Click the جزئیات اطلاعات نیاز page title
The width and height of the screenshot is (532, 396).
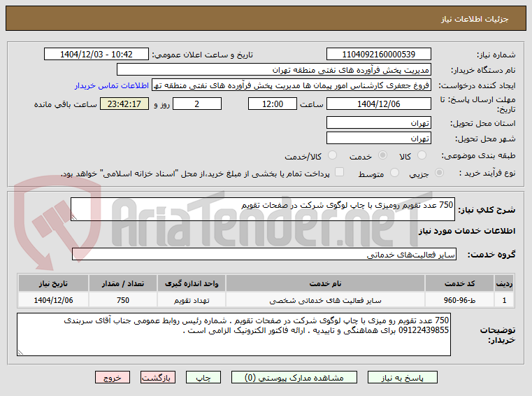point(475,19)
